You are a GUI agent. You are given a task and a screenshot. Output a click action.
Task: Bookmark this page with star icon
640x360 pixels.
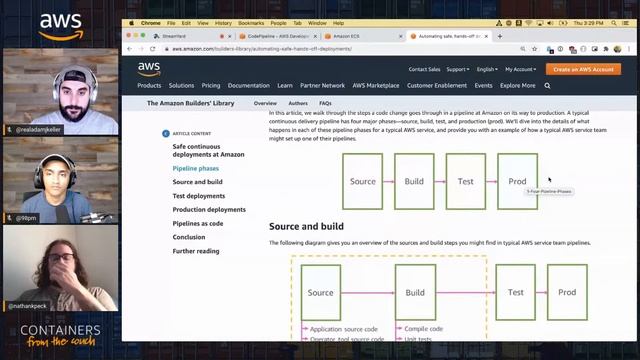534,49
